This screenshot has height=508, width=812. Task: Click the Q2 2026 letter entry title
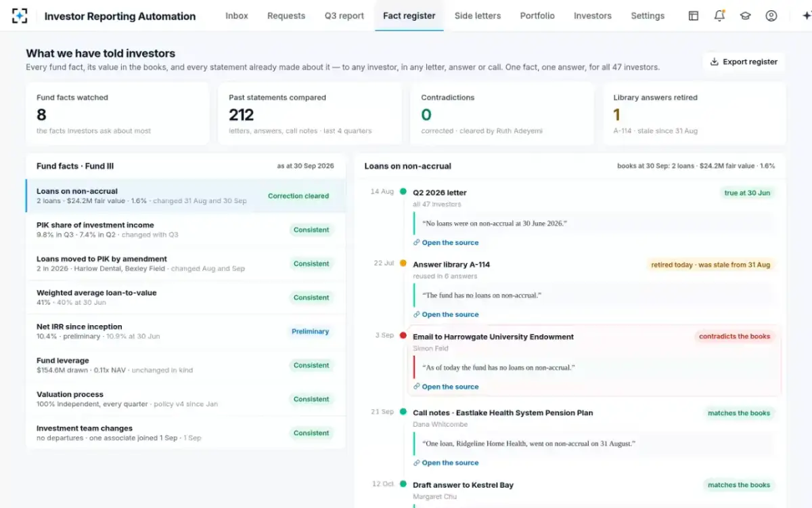pyautogui.click(x=440, y=192)
